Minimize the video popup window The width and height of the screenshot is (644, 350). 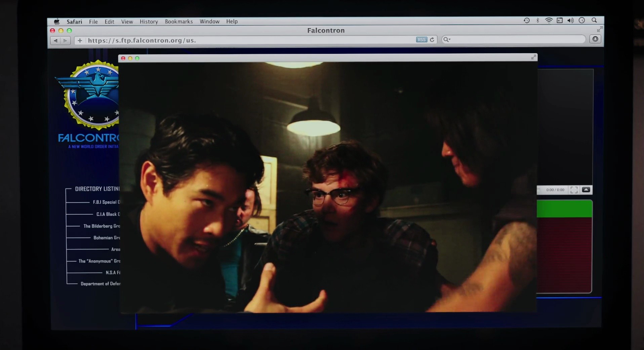[x=130, y=58]
